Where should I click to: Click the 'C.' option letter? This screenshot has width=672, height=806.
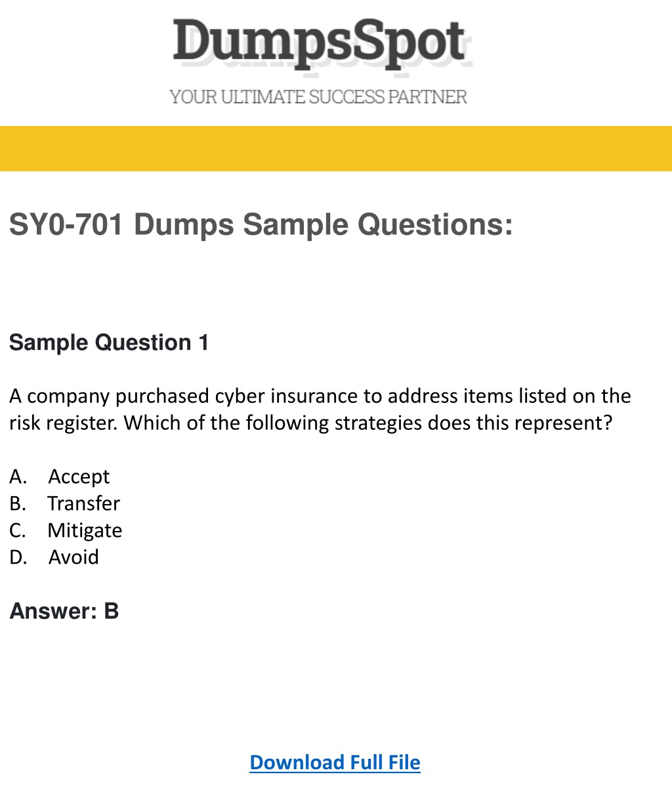18,530
